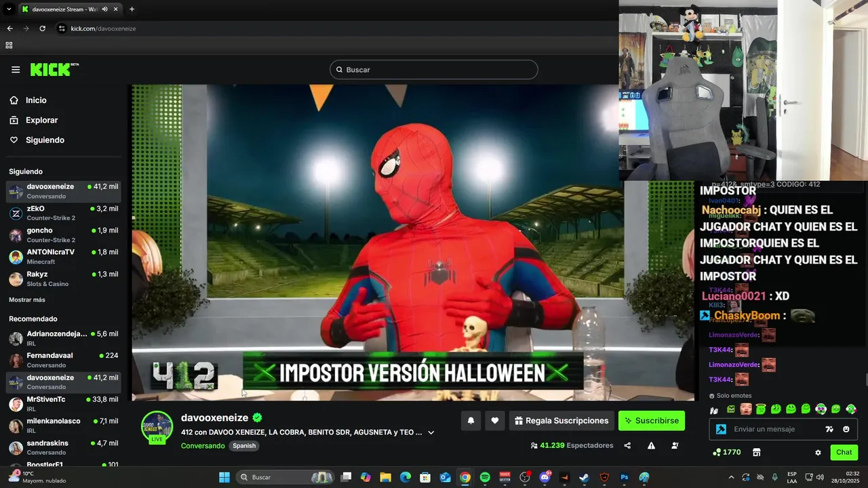Click the chat panel scrollbar
The height and width of the screenshot is (488, 868).
pyautogui.click(x=865, y=380)
